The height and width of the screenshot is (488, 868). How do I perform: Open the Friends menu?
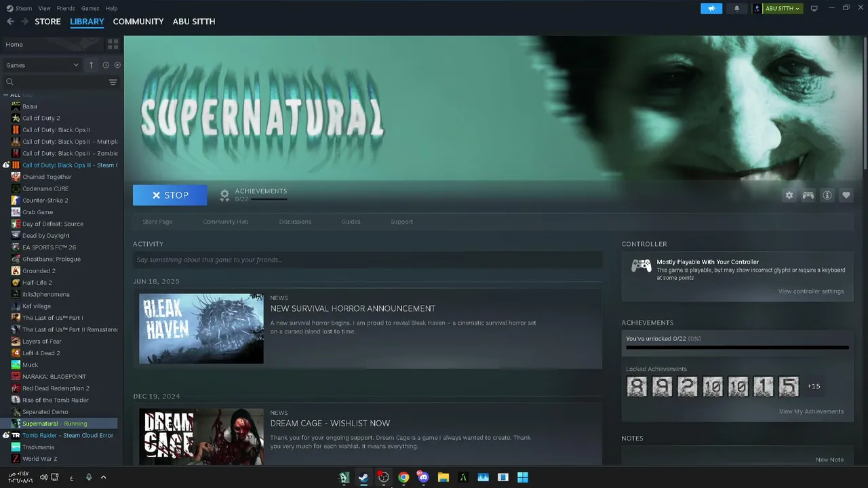pyautogui.click(x=66, y=8)
